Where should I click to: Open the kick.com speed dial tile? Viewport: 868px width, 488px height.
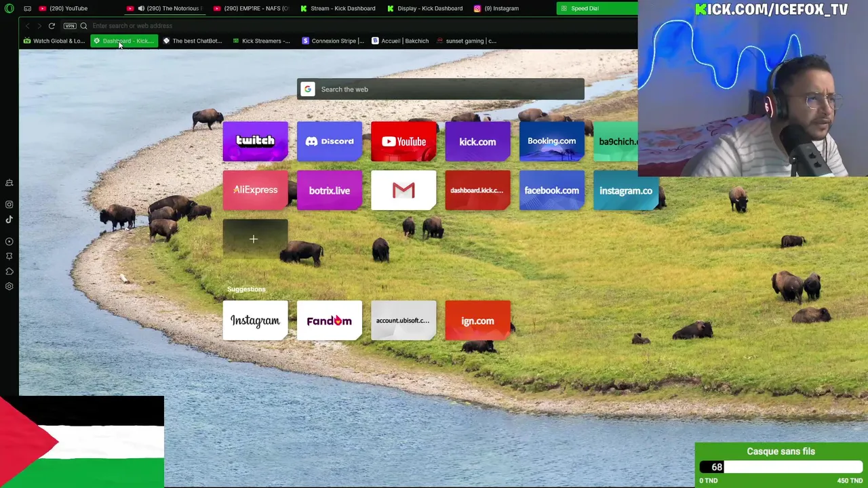pos(477,142)
